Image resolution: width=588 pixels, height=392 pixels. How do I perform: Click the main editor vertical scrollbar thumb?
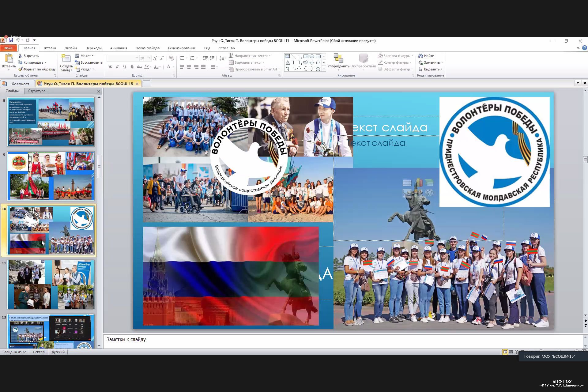(x=585, y=160)
